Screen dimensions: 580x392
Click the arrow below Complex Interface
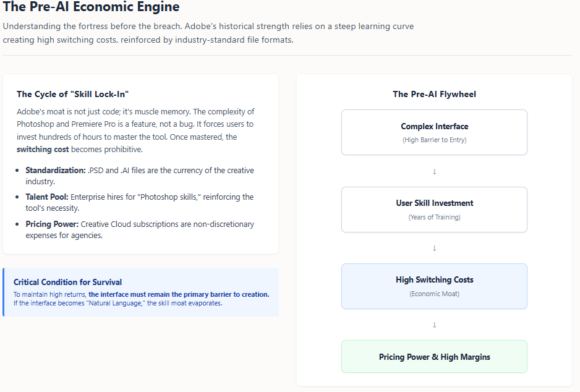click(x=434, y=171)
